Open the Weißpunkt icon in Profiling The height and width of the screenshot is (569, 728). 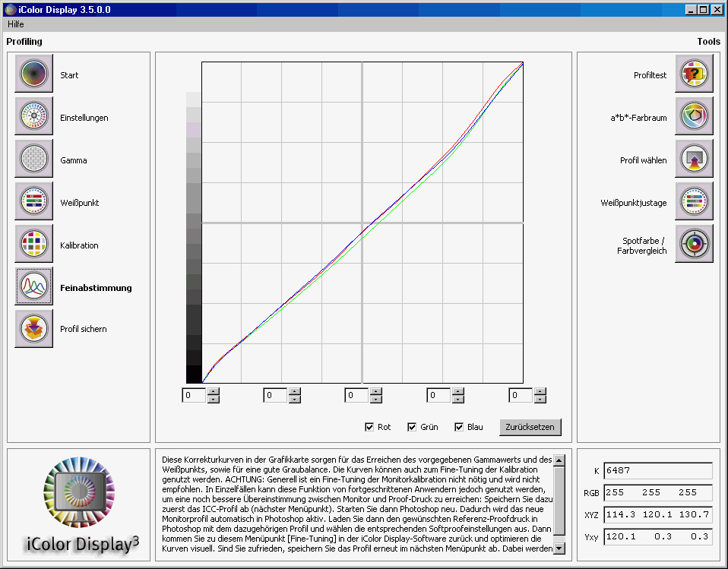[33, 201]
